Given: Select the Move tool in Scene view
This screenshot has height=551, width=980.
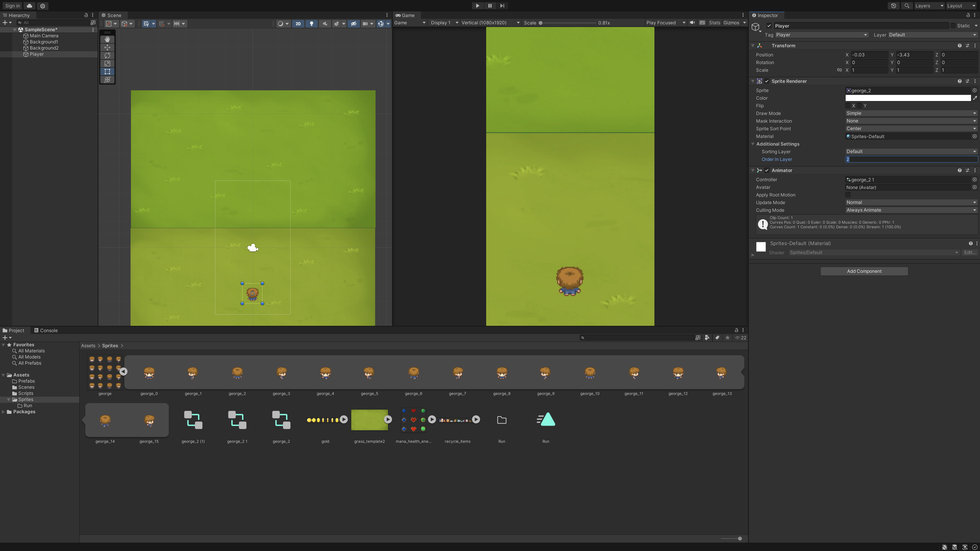Looking at the screenshot, I should click(x=107, y=47).
